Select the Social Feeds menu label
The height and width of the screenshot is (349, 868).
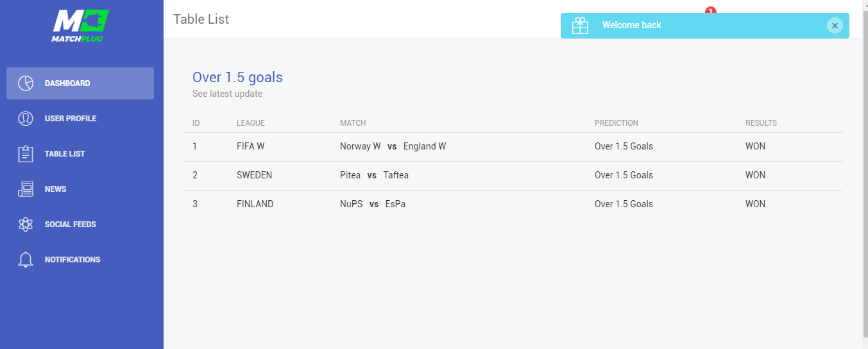(71, 225)
